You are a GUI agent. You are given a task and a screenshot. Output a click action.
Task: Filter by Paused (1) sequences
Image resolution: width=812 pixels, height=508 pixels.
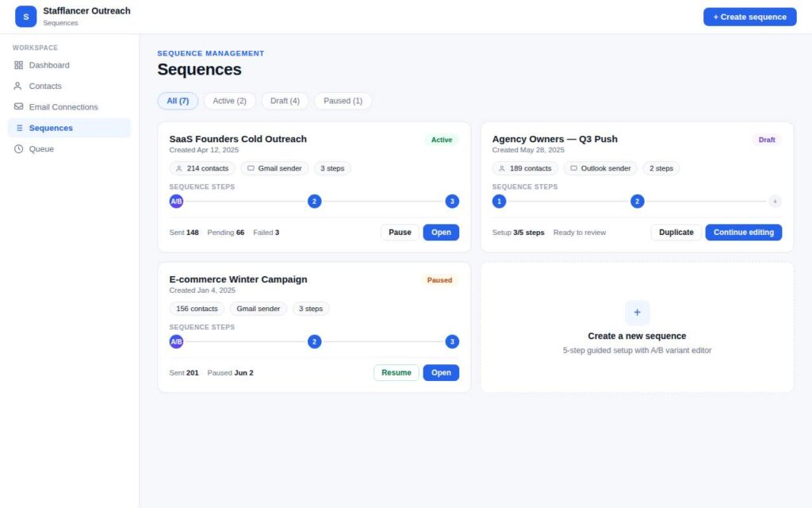click(343, 101)
